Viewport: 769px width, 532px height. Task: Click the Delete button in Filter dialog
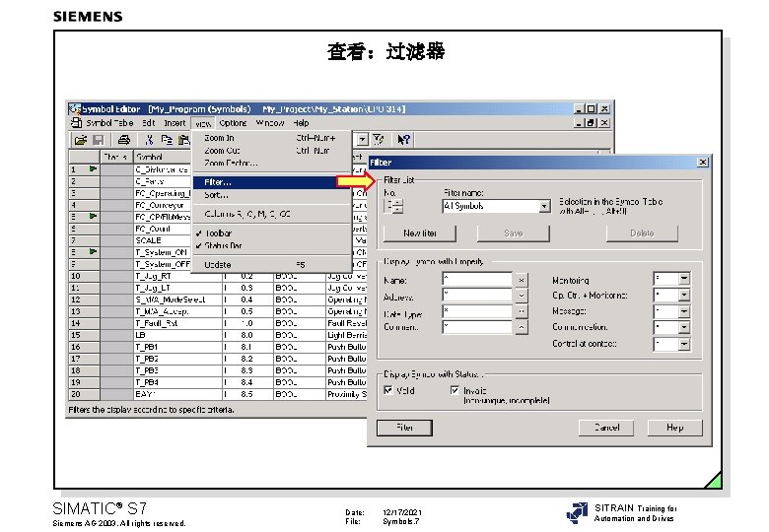(642, 233)
